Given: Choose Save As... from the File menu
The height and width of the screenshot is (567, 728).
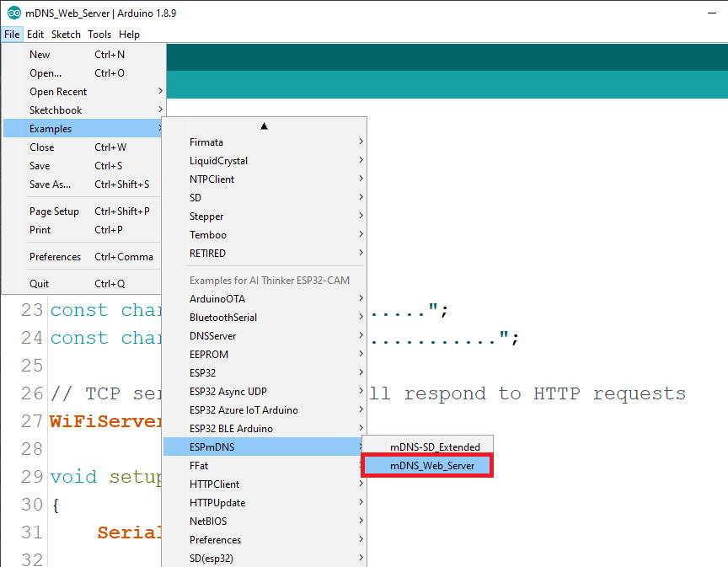Looking at the screenshot, I should [x=83, y=185].
